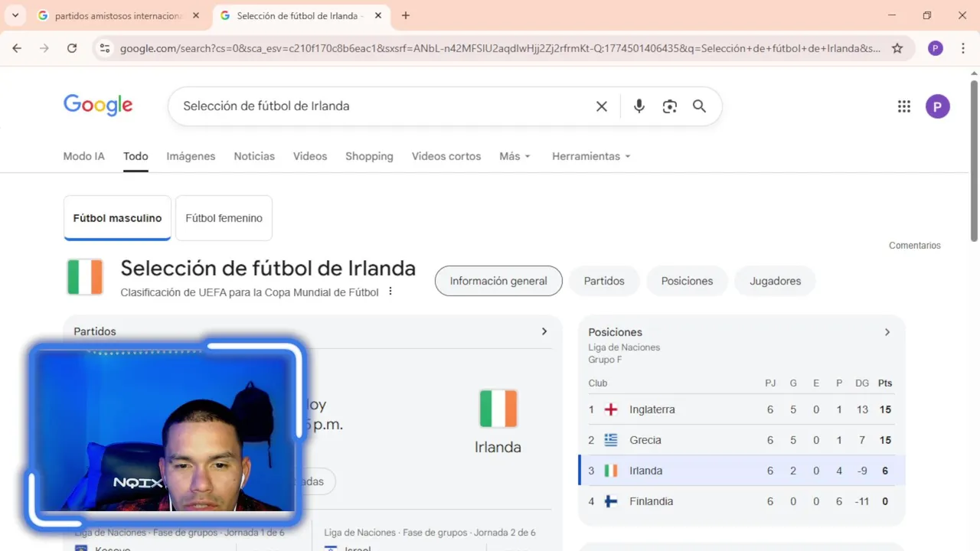The image size is (980, 551).
Task: Select Fútbol femenino tab
Action: tap(224, 218)
